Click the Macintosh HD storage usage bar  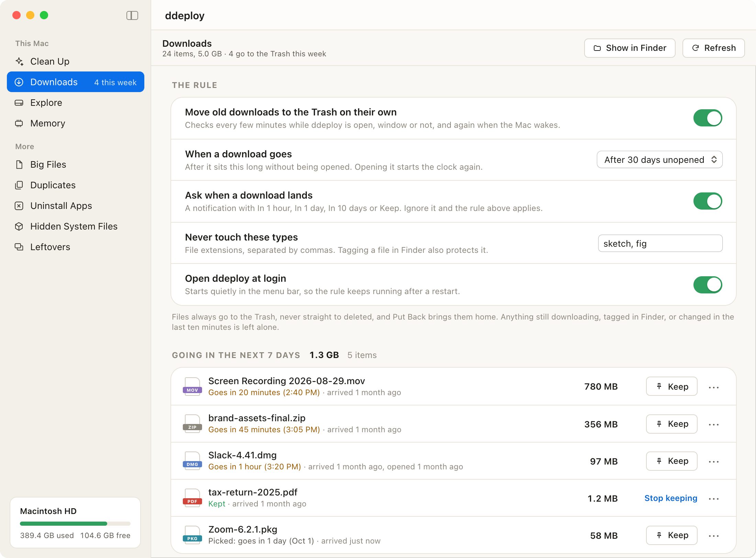click(x=75, y=524)
